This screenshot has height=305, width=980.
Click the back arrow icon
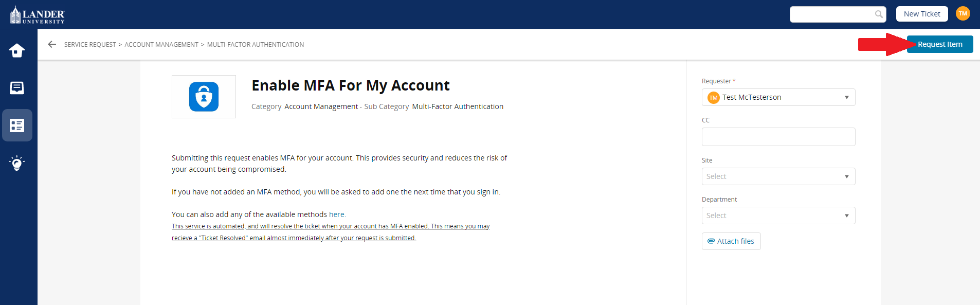[52, 44]
